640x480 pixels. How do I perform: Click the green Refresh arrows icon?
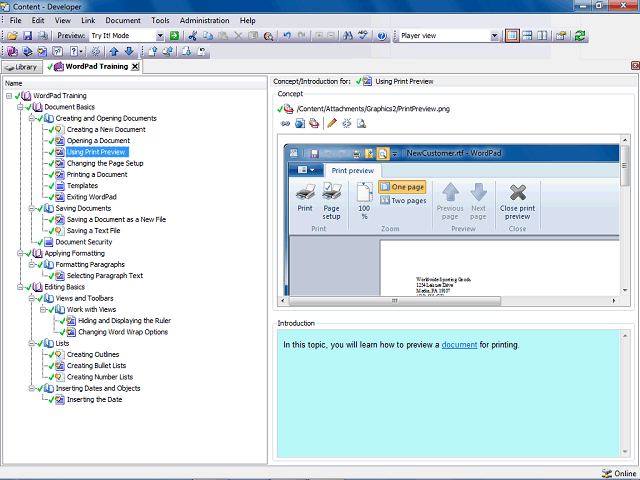[580, 36]
